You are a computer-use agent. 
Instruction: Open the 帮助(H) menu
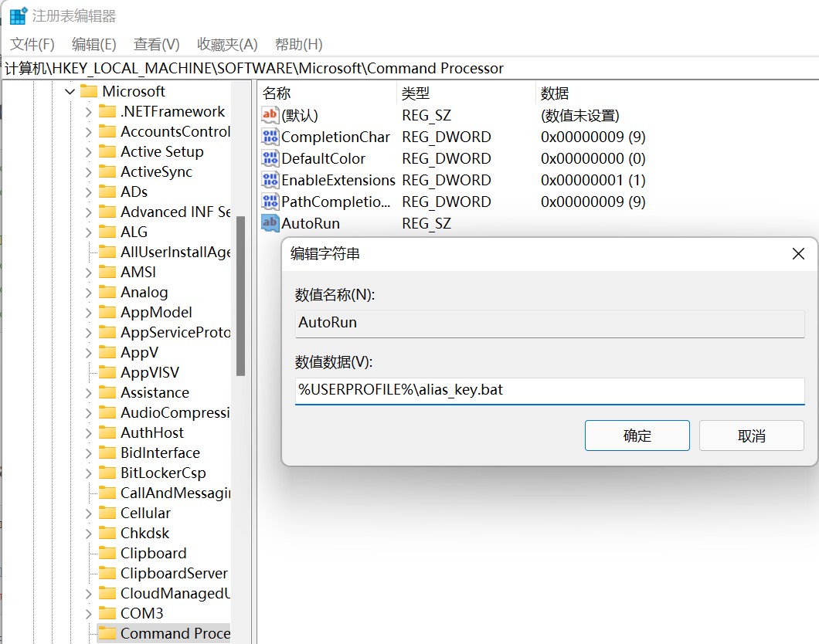299,44
